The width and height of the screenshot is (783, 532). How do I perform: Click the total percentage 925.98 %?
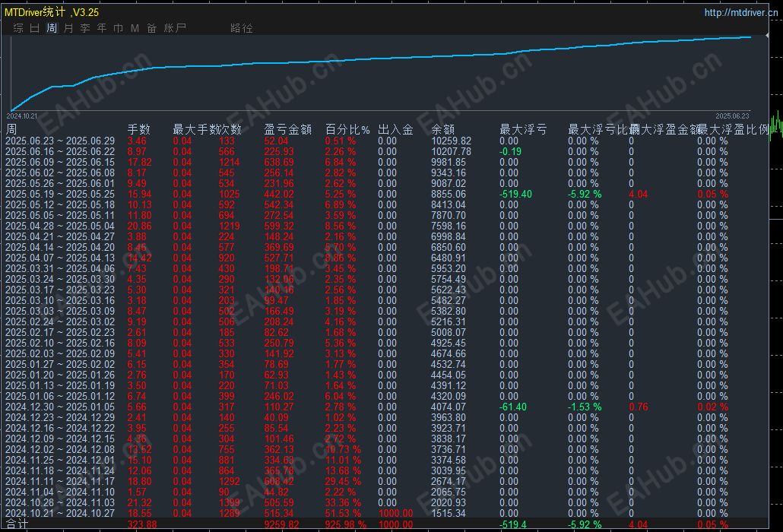346,525
